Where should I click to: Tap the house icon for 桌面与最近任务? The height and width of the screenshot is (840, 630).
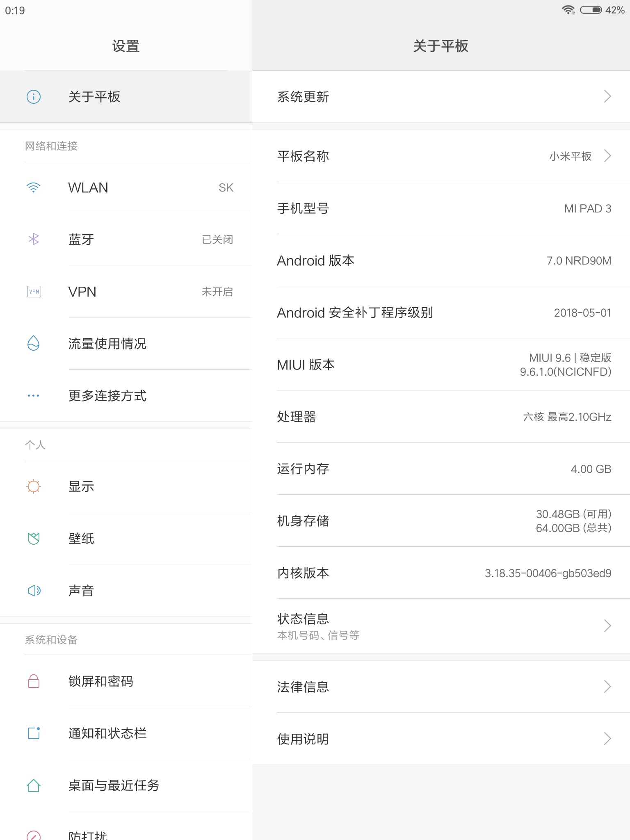[x=34, y=785]
